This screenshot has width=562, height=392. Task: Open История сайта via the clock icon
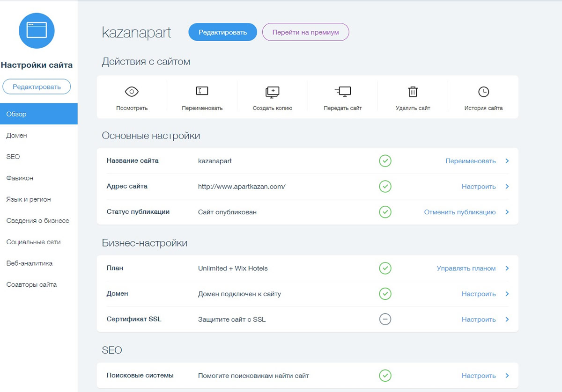tap(484, 91)
